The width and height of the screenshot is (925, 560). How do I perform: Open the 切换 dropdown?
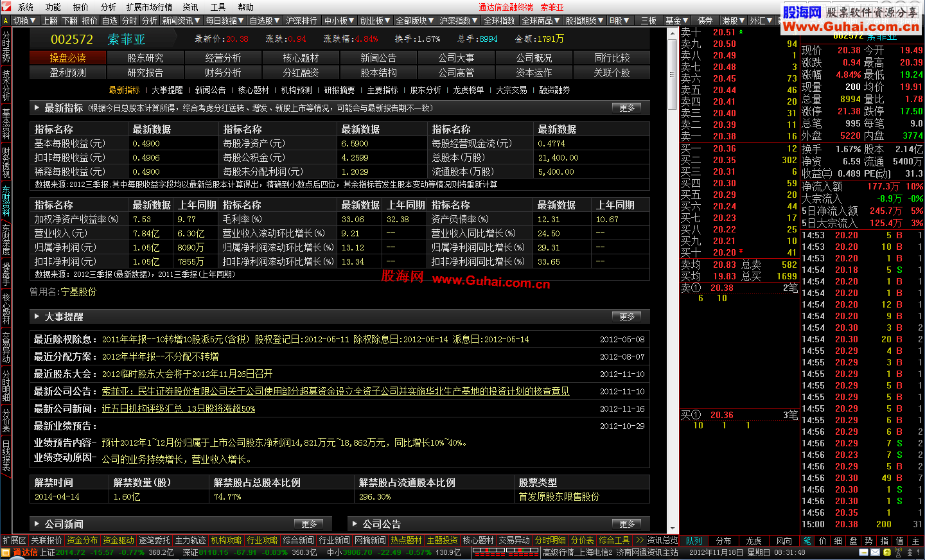click(x=25, y=21)
